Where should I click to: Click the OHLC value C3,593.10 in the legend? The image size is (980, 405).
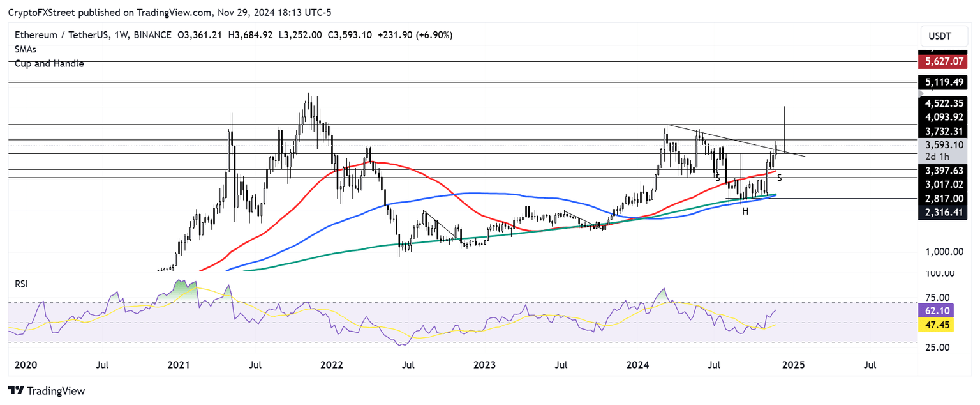tap(350, 35)
